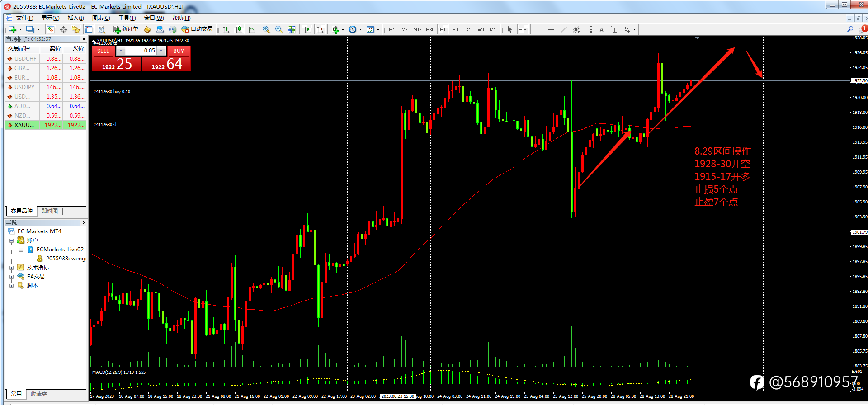The height and width of the screenshot is (405, 868).
Task: Expand the EA交易 tree node
Action: point(12,277)
